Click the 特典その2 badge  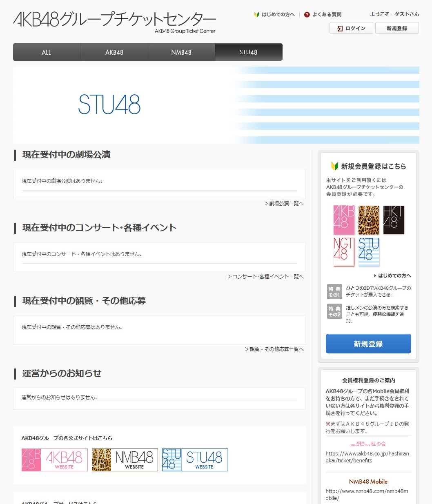coord(334,311)
